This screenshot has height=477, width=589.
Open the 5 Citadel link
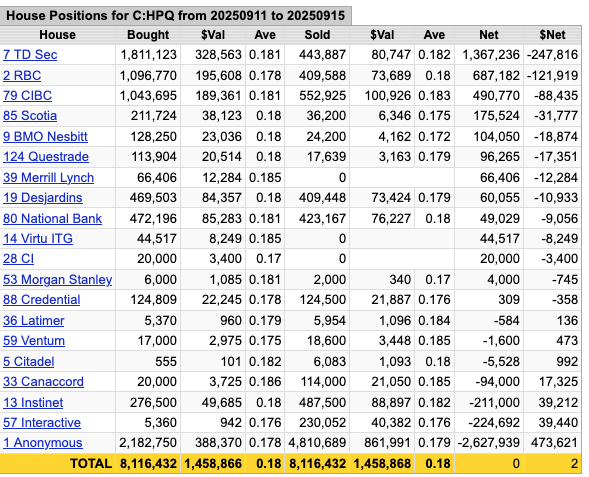click(29, 362)
